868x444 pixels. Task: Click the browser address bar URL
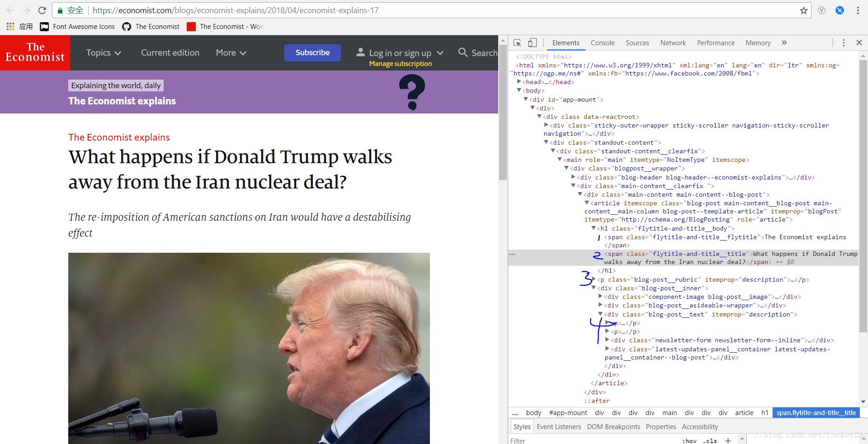[235, 10]
